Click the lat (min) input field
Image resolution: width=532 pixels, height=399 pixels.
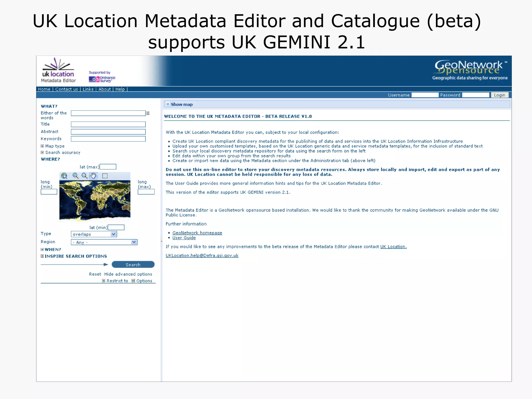(116, 228)
